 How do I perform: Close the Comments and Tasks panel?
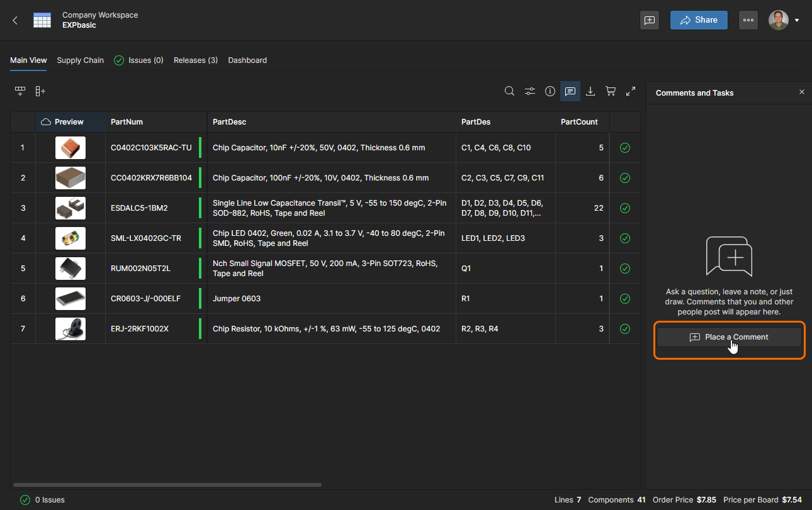pyautogui.click(x=801, y=92)
